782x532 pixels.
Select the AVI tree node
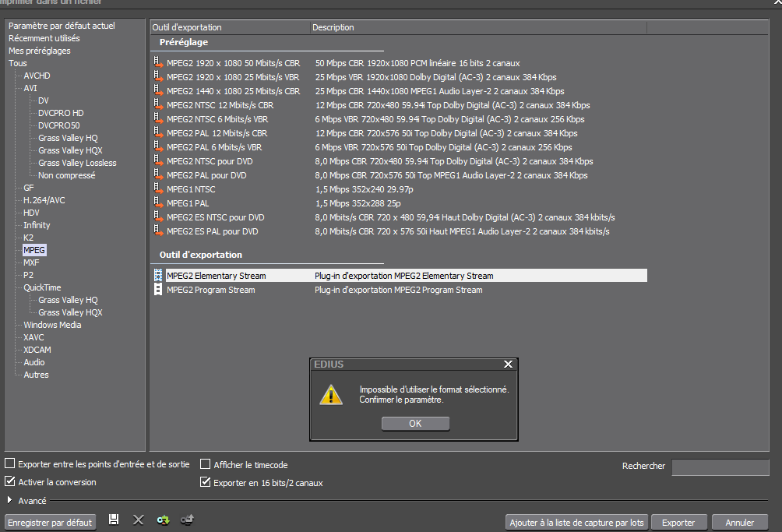(x=30, y=88)
